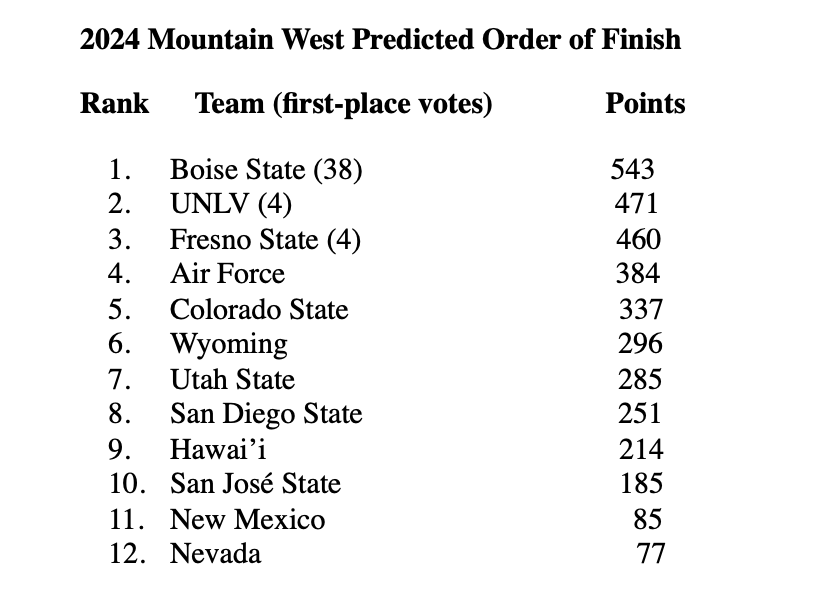Click the Fresno State (4) team name

(x=265, y=240)
